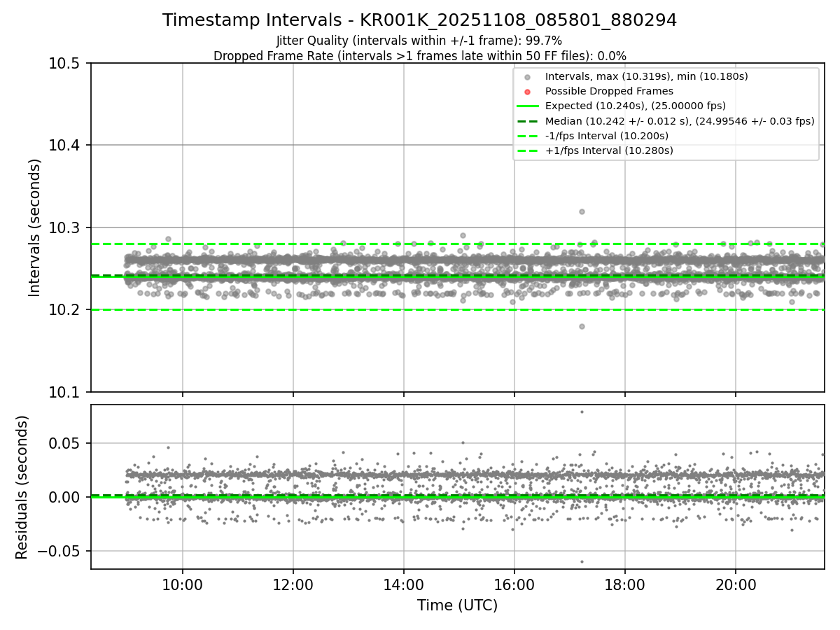The width and height of the screenshot is (840, 630).
Task: Click the Time (UTC) x-axis label
Action: click(457, 605)
